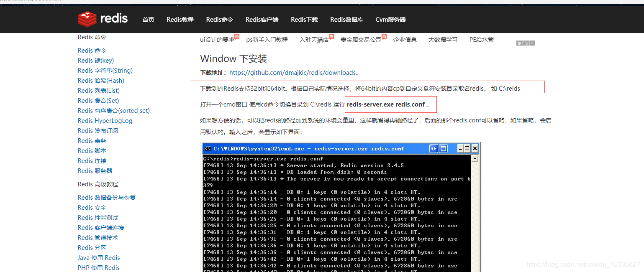
Task: Click ad link PE给水管
Action: click(482, 40)
